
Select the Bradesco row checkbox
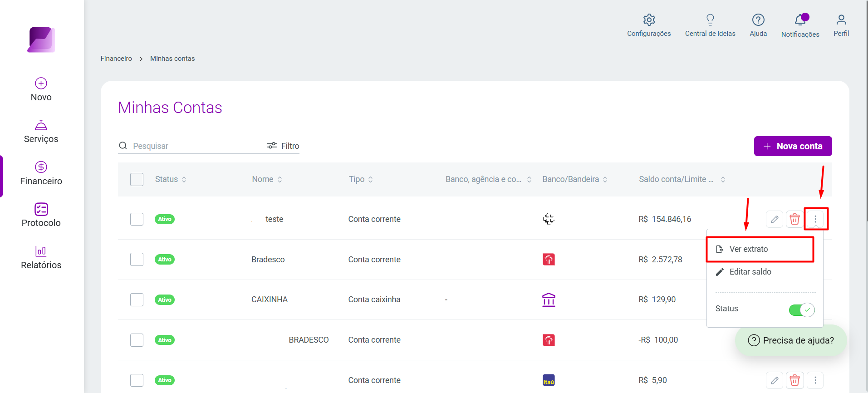pos(137,260)
